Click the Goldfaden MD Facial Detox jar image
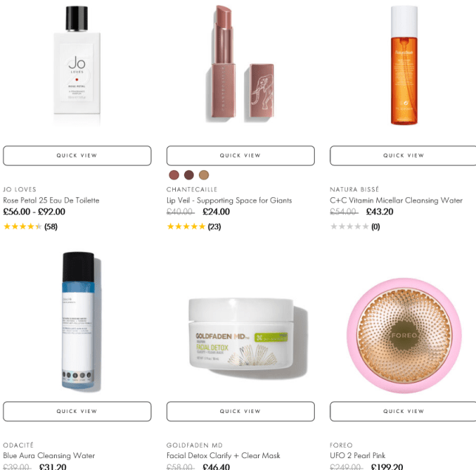Screen dimensions: 476x470 [x=247, y=337]
